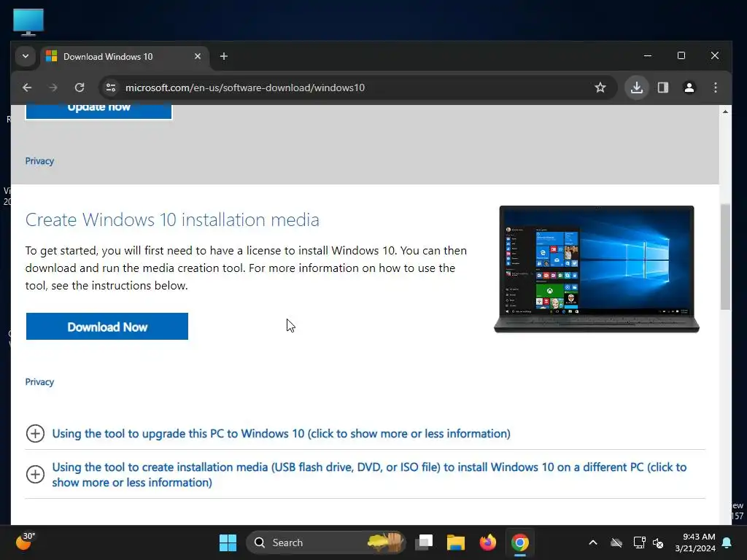Open the Chrome three-dot menu

[715, 87]
